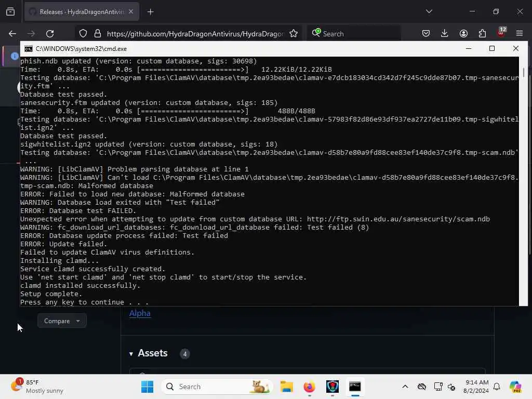This screenshot has height=399, width=532.
Task: Minimize the cmd.exe window
Action: point(469,48)
